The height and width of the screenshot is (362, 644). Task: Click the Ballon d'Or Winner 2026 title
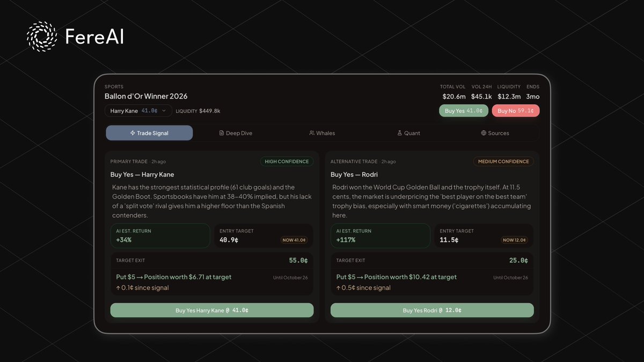click(x=146, y=97)
